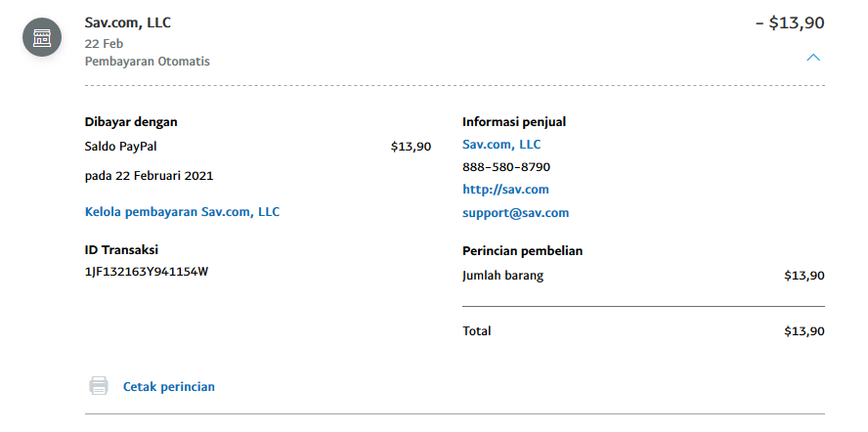The image size is (868, 432).
Task: Click the Total amount $13,90
Action: (x=804, y=331)
